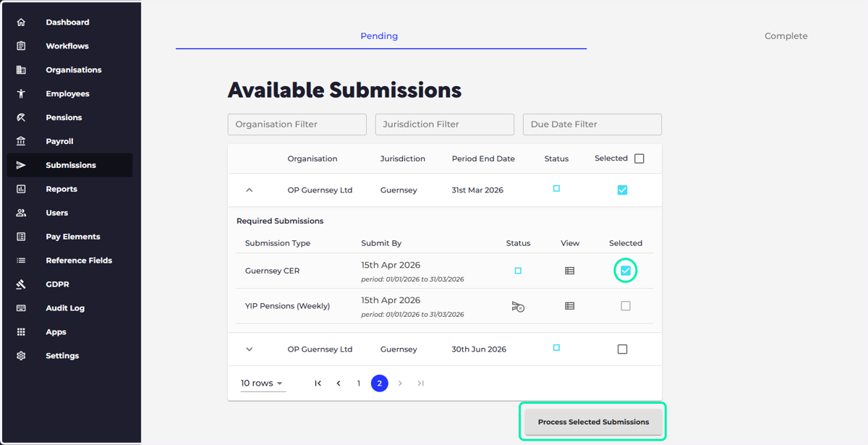Open Pay Elements from the sidebar
868x445 pixels.
(69, 237)
